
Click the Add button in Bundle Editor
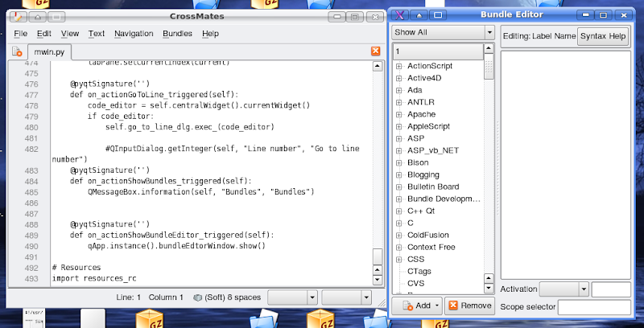[x=417, y=305]
